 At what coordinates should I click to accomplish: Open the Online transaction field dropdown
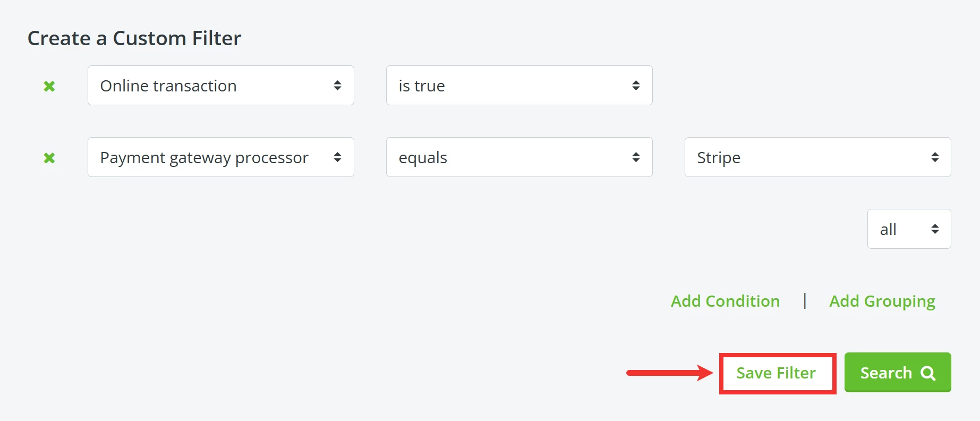tap(220, 86)
